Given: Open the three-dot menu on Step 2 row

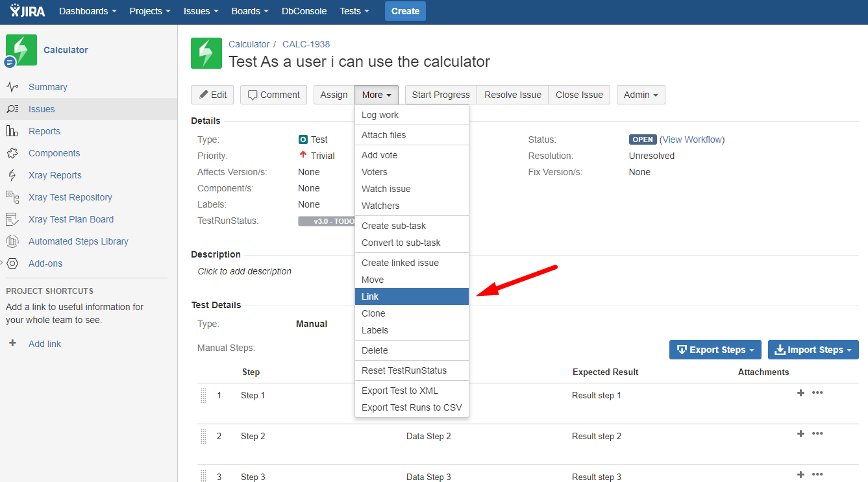Looking at the screenshot, I should tap(817, 433).
